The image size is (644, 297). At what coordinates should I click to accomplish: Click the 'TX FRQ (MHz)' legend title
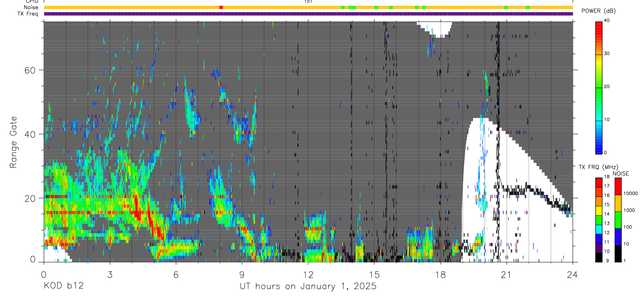[599, 167]
